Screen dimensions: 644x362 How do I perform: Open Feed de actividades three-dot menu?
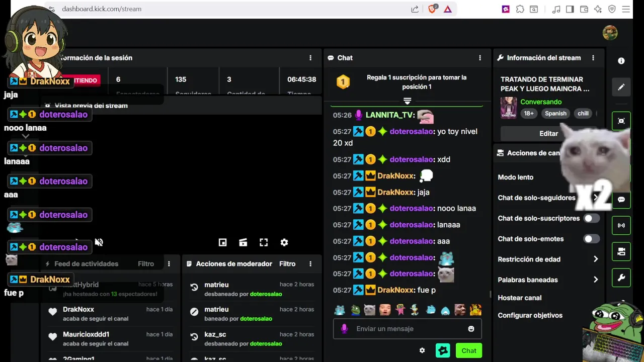[169, 264]
